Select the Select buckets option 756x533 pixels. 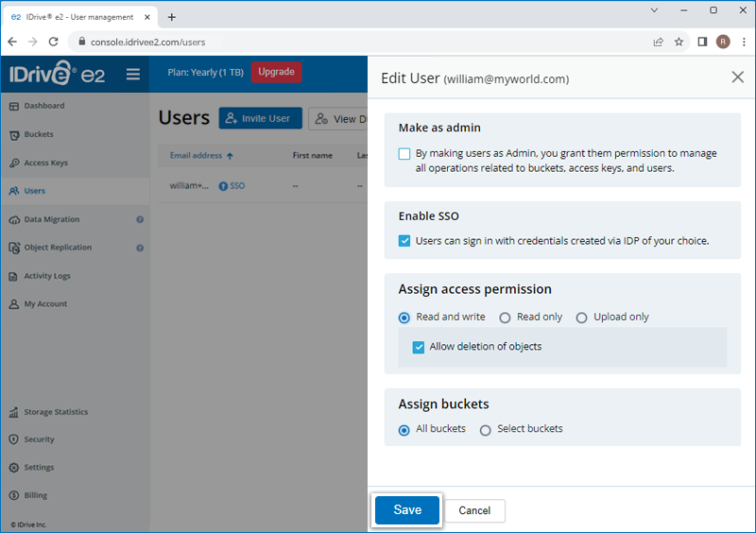coord(486,430)
